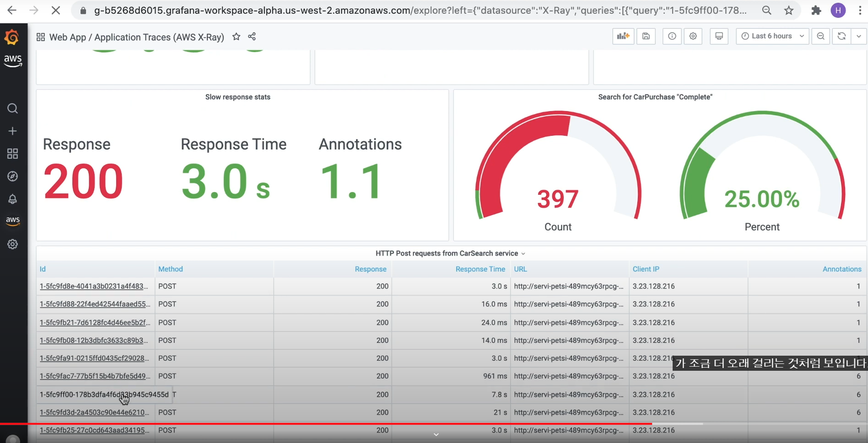Open the Create plus icon in sidebar
Image resolution: width=868 pixels, height=443 pixels.
(13, 131)
